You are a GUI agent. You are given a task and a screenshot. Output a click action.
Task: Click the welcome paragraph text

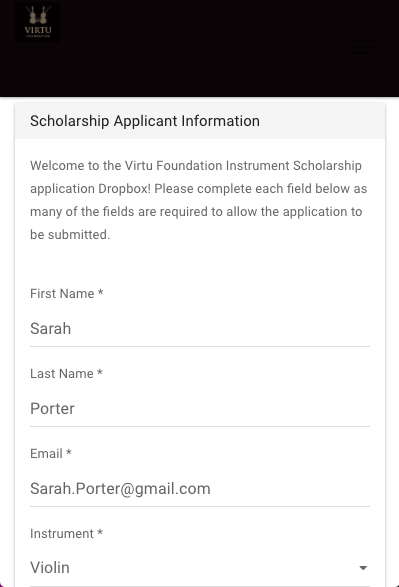(x=199, y=200)
